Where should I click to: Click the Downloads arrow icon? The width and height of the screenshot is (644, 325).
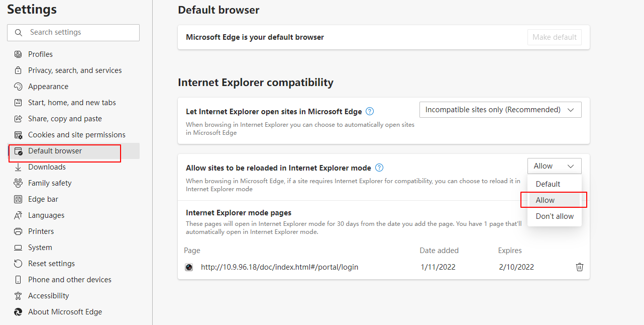point(18,167)
